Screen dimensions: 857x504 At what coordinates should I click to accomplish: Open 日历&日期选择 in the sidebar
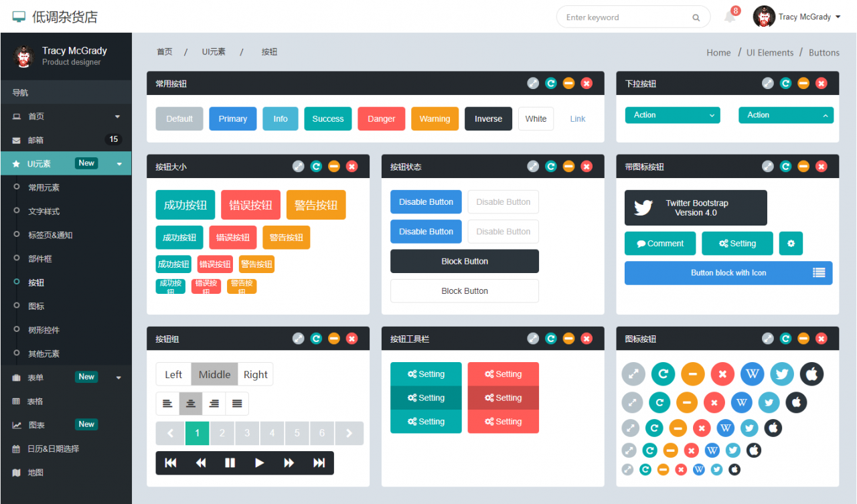click(x=66, y=449)
